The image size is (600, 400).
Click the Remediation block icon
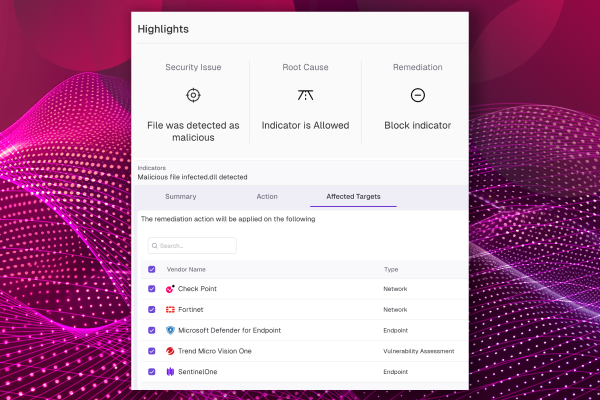point(418,95)
